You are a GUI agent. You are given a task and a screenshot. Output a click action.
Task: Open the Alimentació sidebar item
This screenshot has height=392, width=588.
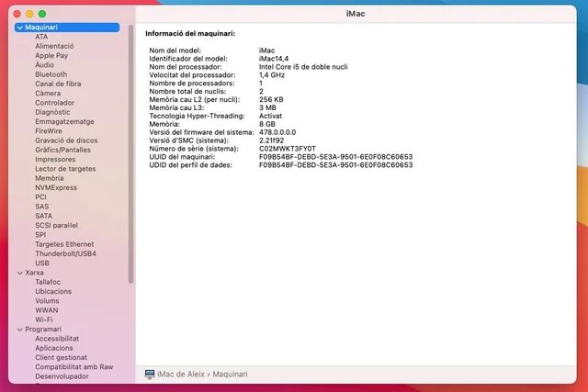[x=54, y=46]
